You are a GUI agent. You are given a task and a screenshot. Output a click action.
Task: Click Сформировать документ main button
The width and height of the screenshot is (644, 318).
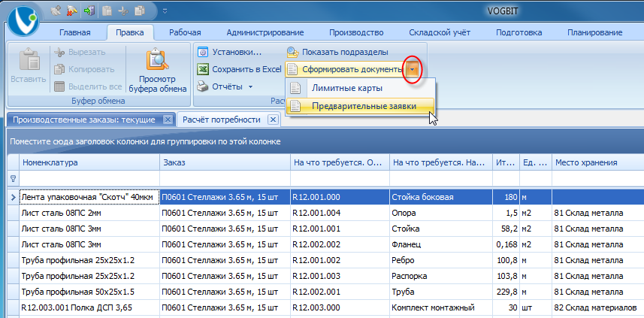click(345, 69)
